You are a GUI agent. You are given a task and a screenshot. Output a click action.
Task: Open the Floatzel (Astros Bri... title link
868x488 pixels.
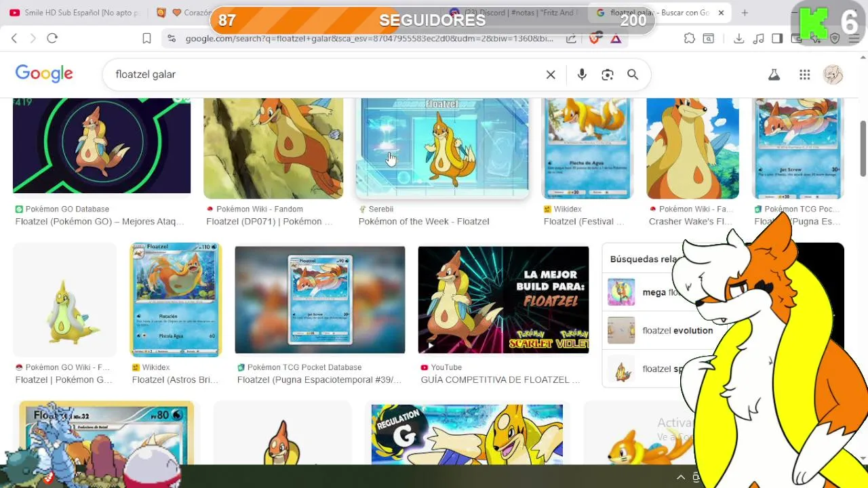click(x=175, y=380)
